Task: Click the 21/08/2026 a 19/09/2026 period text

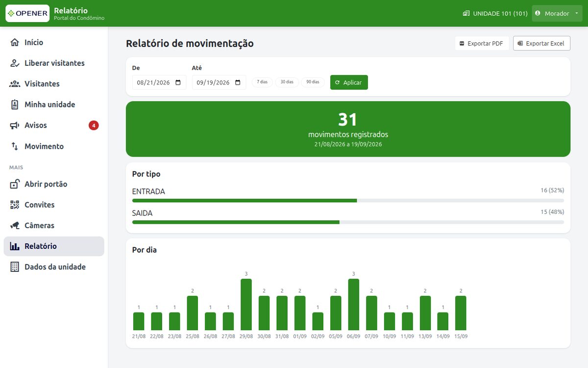Action: [348, 144]
